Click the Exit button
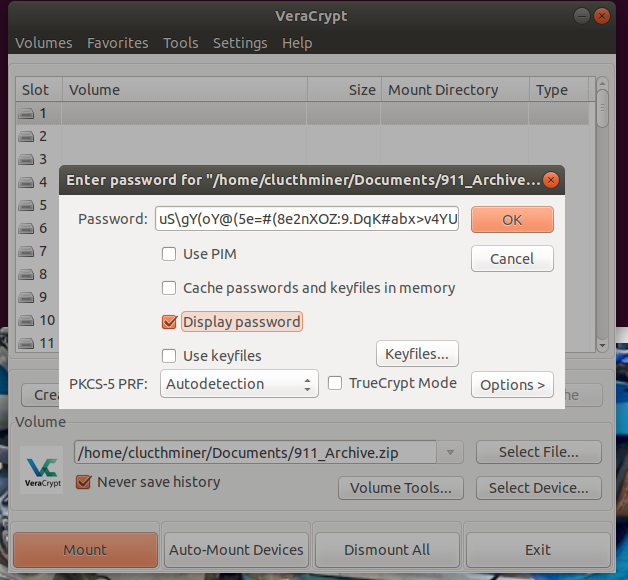 538,550
